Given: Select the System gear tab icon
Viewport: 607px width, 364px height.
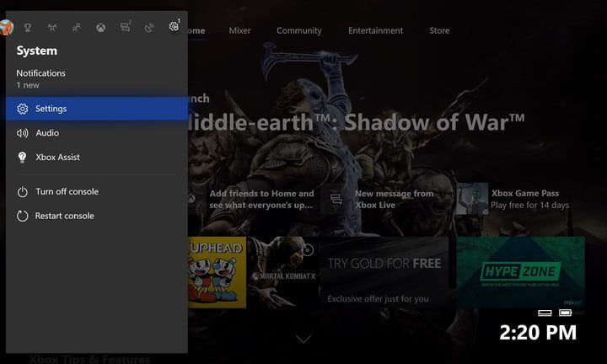Looking at the screenshot, I should point(174,26).
